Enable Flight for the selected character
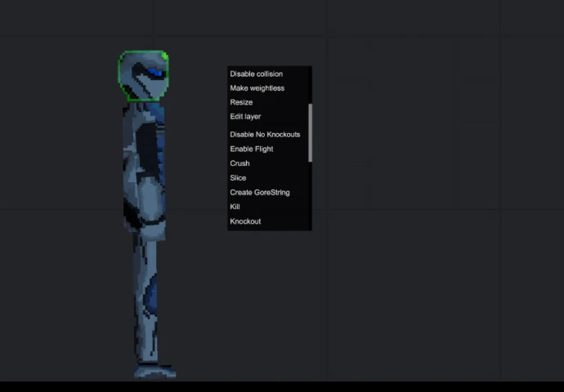This screenshot has width=564, height=392. click(x=251, y=149)
